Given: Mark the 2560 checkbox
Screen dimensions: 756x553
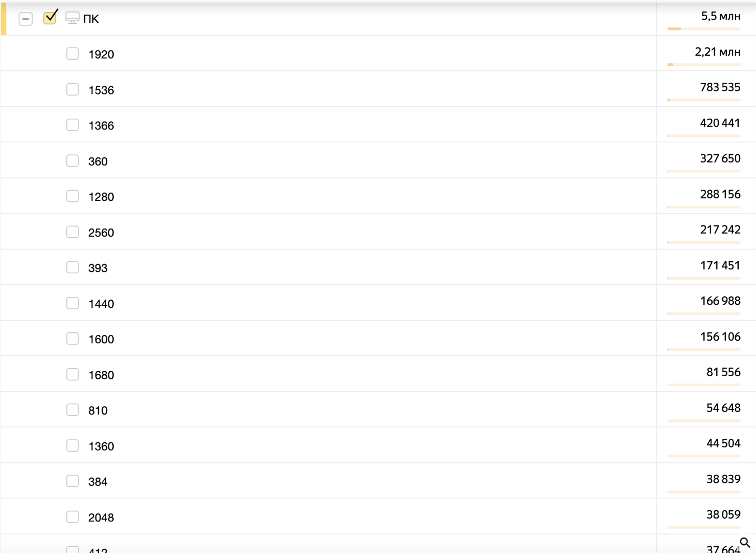Looking at the screenshot, I should pos(72,232).
